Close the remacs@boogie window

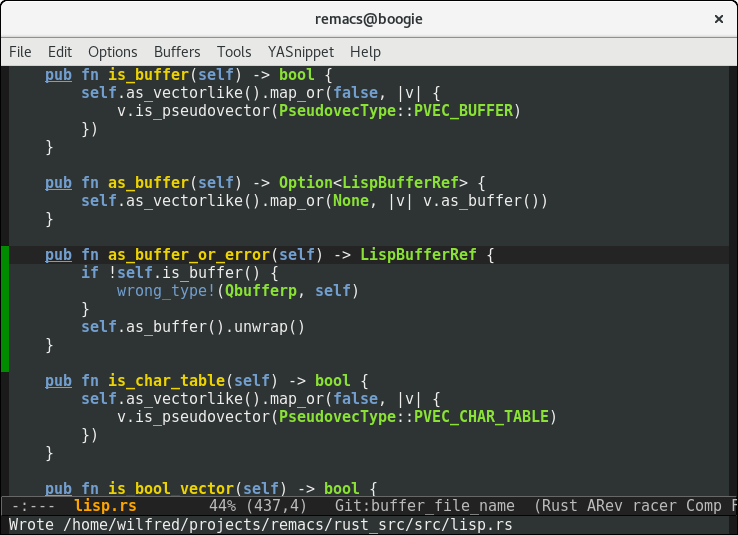[x=718, y=18]
